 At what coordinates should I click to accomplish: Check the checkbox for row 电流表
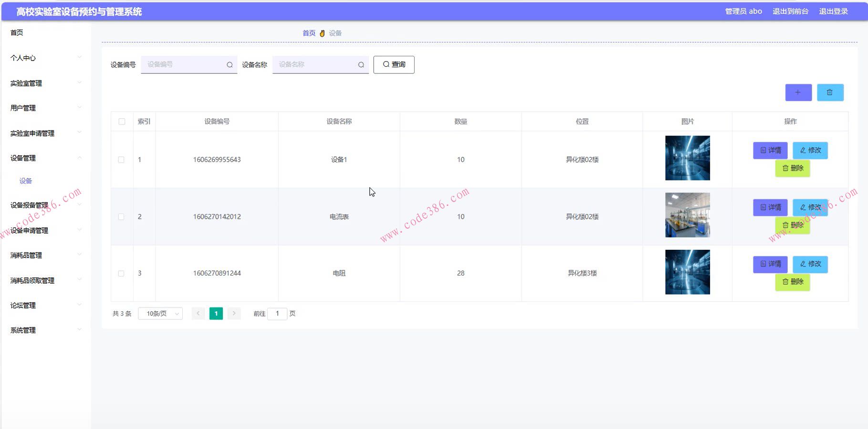coord(121,217)
